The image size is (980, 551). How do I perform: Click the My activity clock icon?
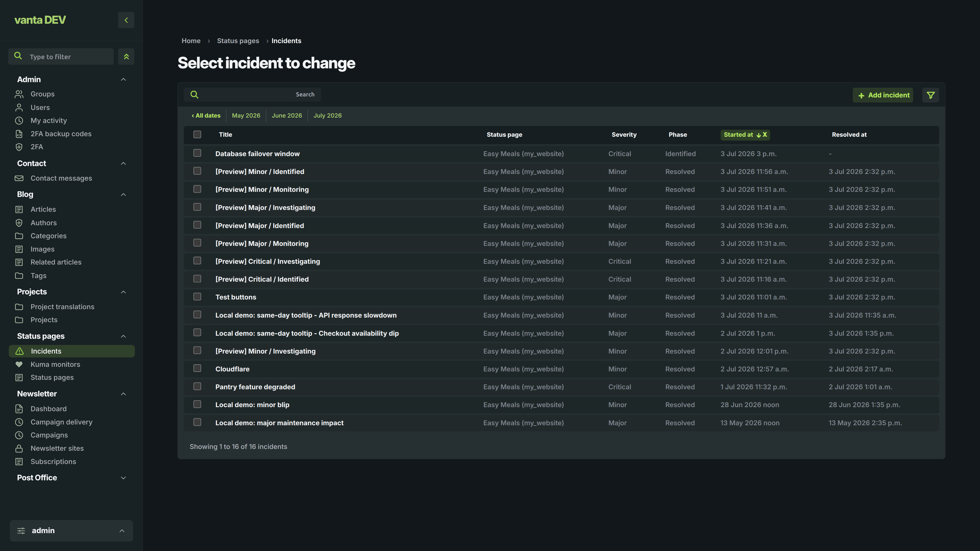point(19,121)
